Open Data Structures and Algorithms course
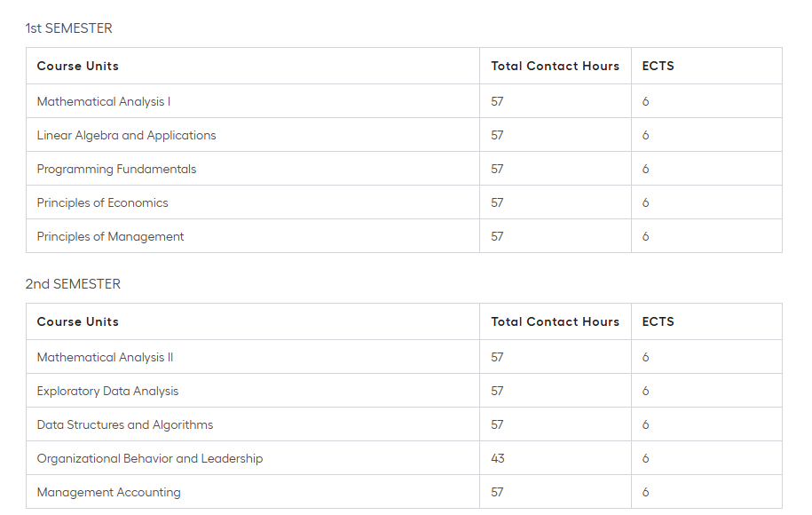The image size is (812, 515). [x=125, y=425]
